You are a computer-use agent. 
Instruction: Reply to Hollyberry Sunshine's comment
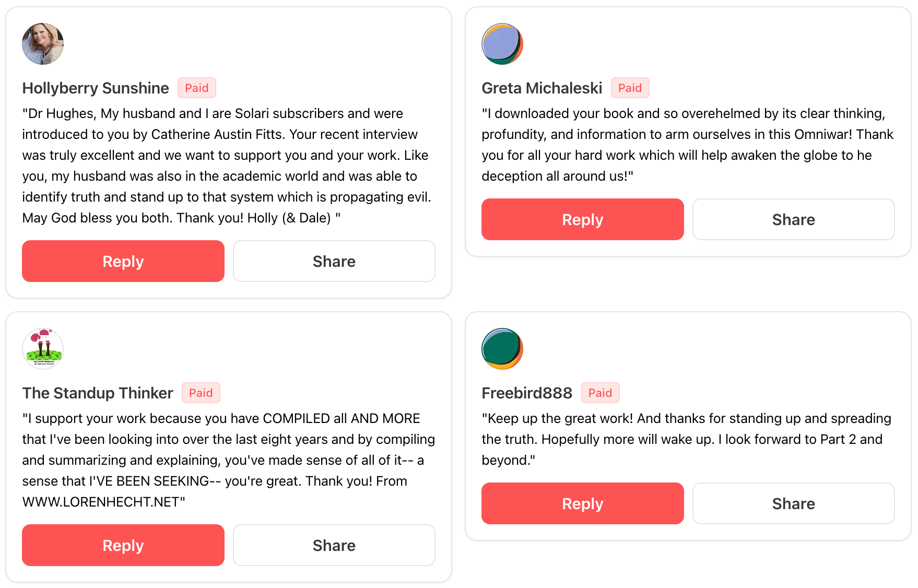(123, 261)
